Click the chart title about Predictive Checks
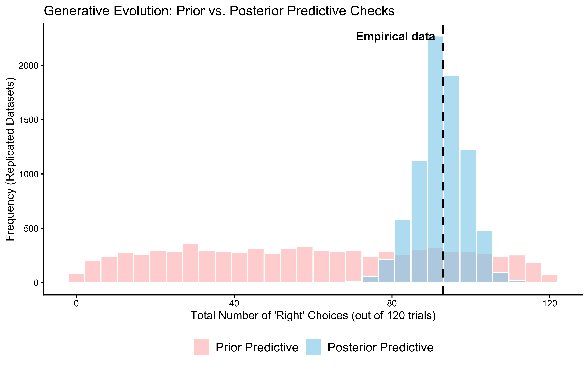The width and height of the screenshot is (588, 367). 219,11
